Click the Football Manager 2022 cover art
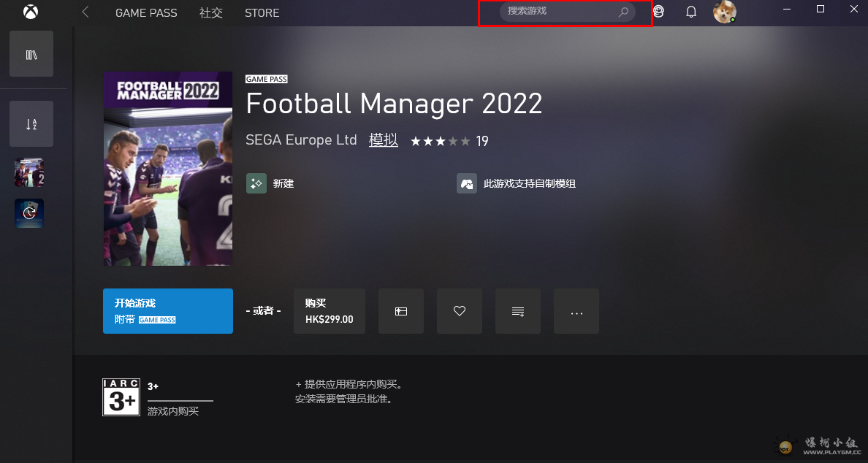Image resolution: width=868 pixels, height=463 pixels. coord(168,169)
